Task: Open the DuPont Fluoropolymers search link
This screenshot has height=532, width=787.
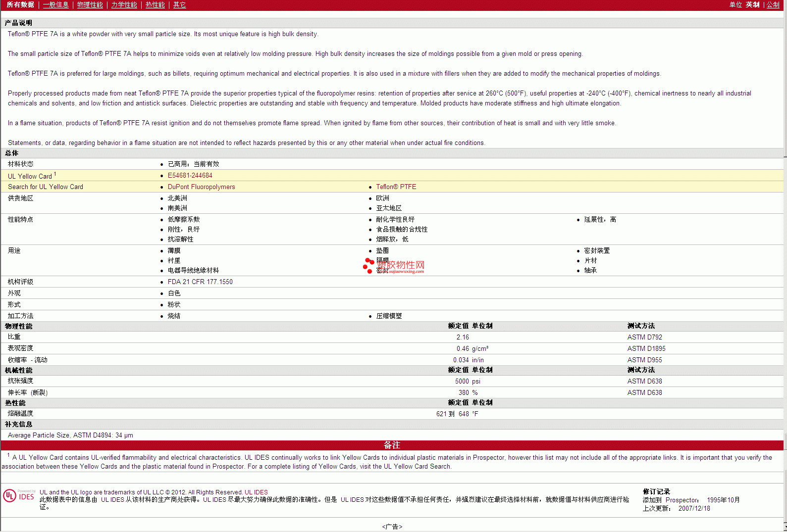Action: 202,187
